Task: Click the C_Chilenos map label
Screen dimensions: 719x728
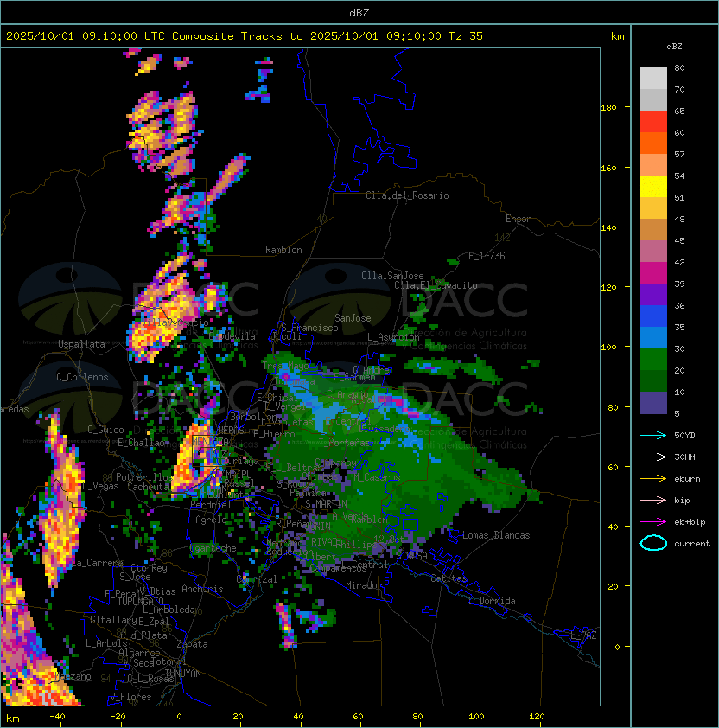Action: coord(82,377)
